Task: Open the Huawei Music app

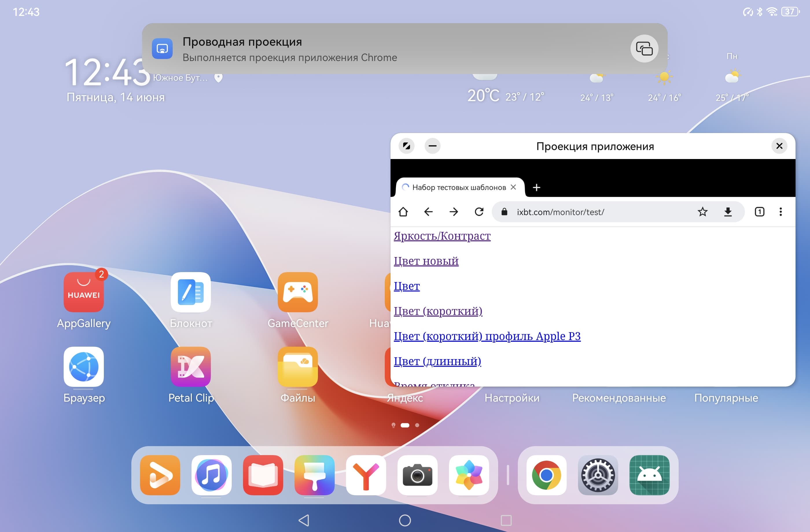Action: pos(211,475)
